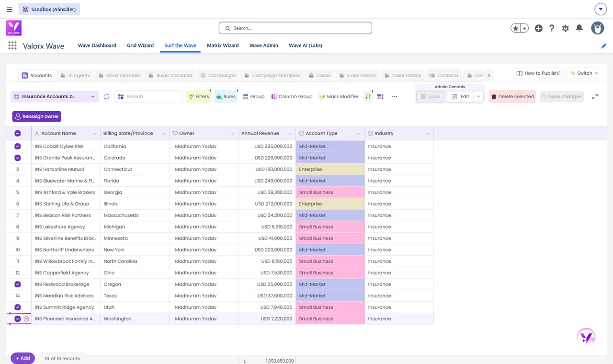This screenshot has width=613, height=364.
Task: Go to the Matrix Wizard tab
Action: [223, 45]
